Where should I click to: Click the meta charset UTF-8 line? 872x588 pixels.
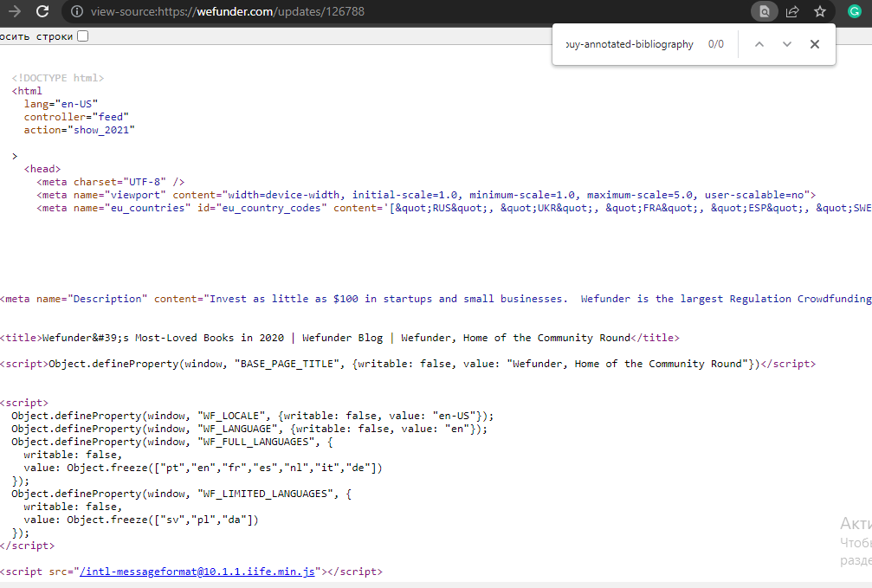[110, 182]
